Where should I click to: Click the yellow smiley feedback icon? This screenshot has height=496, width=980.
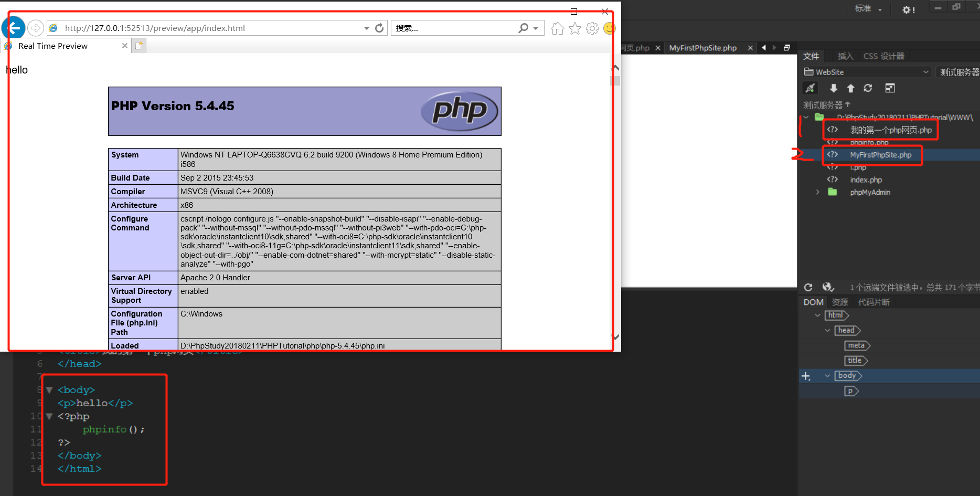609,28
